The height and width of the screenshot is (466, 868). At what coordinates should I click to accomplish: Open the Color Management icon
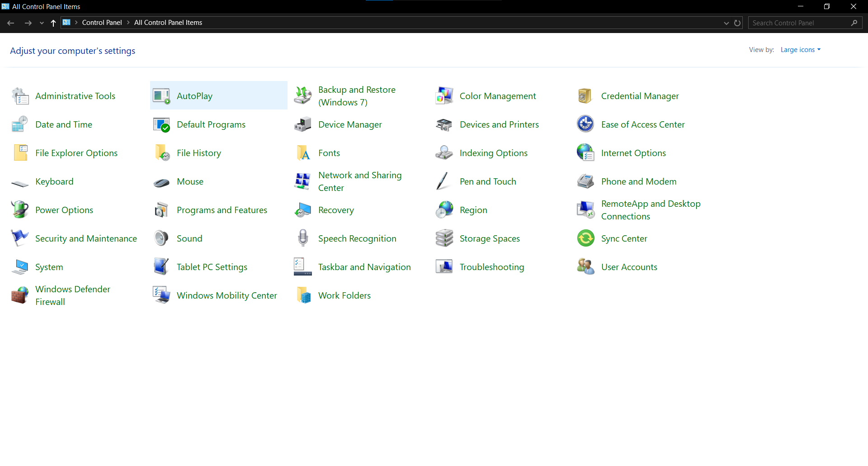click(444, 96)
